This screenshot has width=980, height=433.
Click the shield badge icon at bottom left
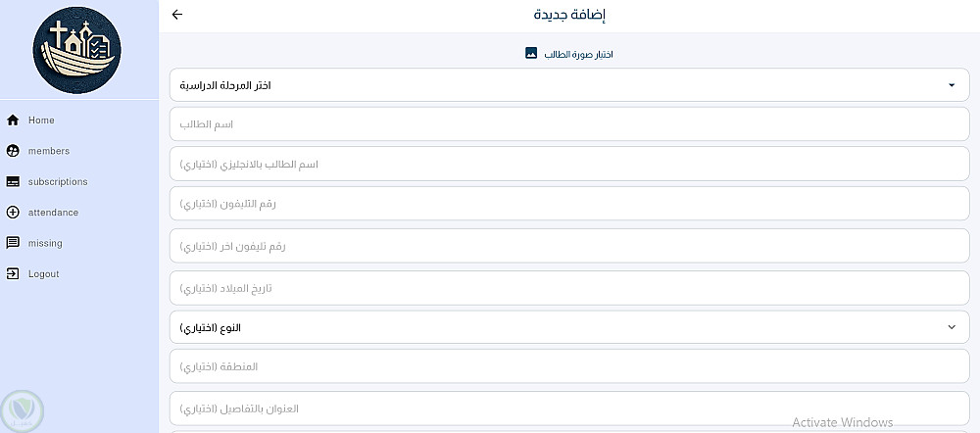click(22, 410)
